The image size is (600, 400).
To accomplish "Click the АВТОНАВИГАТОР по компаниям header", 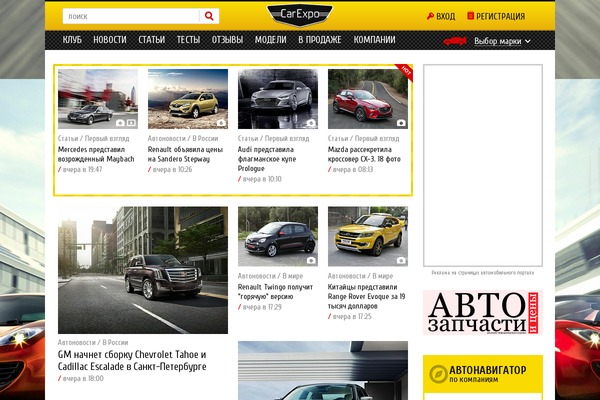I will pyautogui.click(x=483, y=374).
